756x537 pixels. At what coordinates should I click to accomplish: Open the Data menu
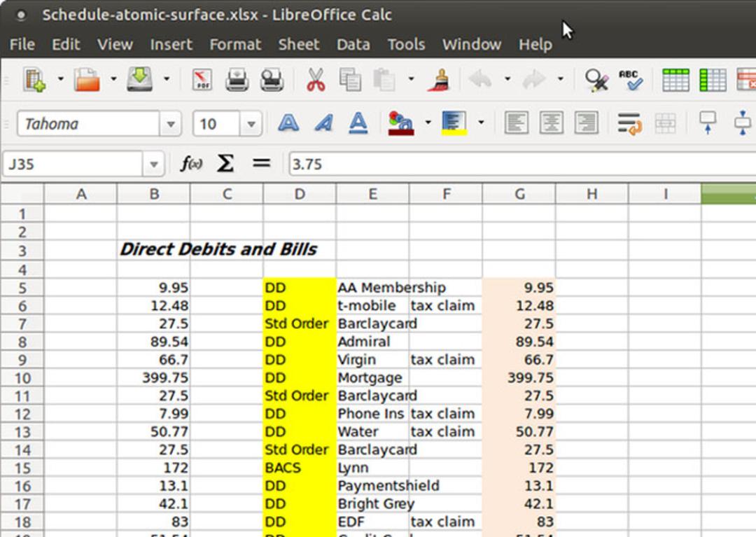pos(353,44)
